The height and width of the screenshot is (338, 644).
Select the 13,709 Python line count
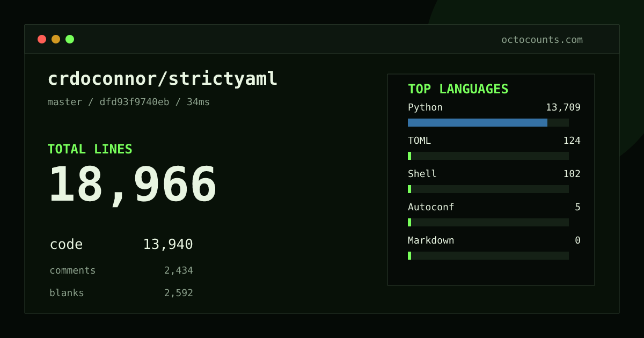pyautogui.click(x=563, y=107)
